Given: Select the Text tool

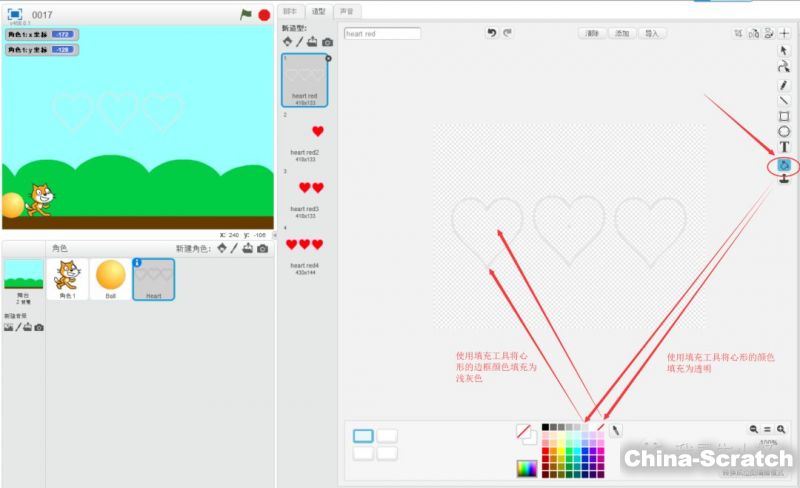Looking at the screenshot, I should pos(784,147).
